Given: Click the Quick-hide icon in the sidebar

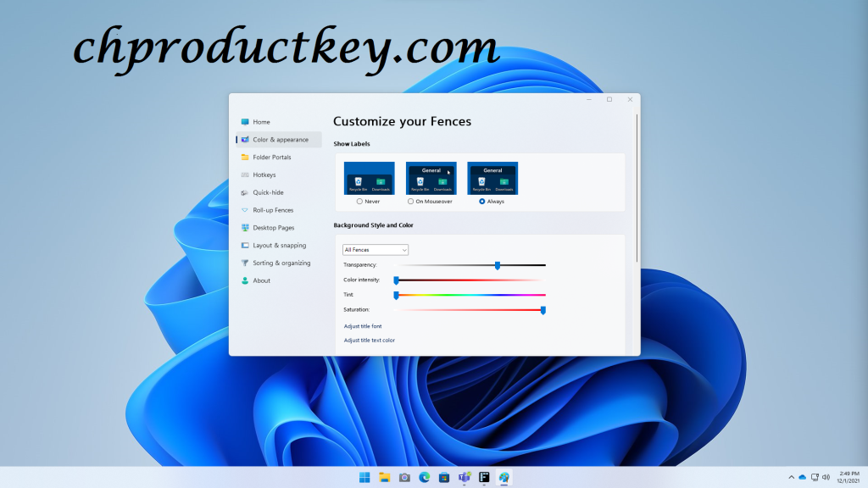Looking at the screenshot, I should point(245,192).
